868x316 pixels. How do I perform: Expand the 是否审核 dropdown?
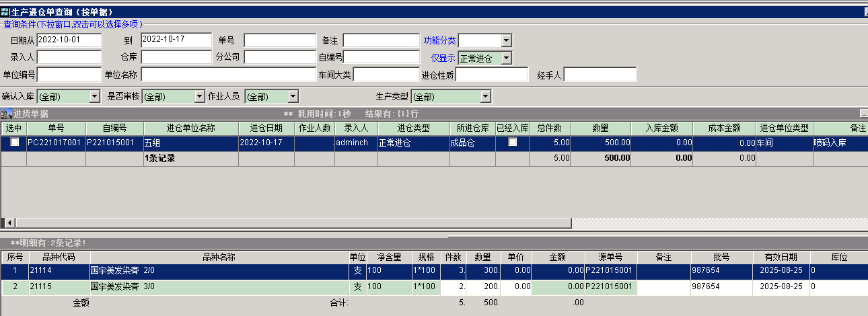(x=199, y=97)
